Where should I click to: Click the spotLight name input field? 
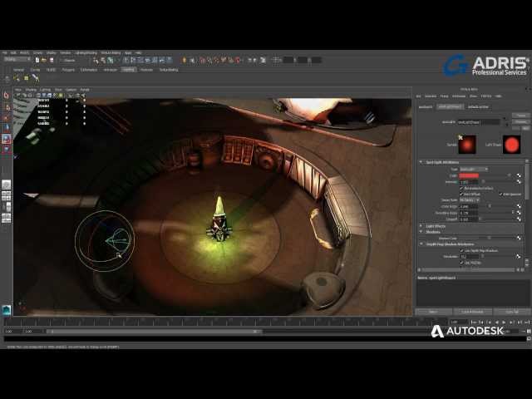(x=479, y=122)
